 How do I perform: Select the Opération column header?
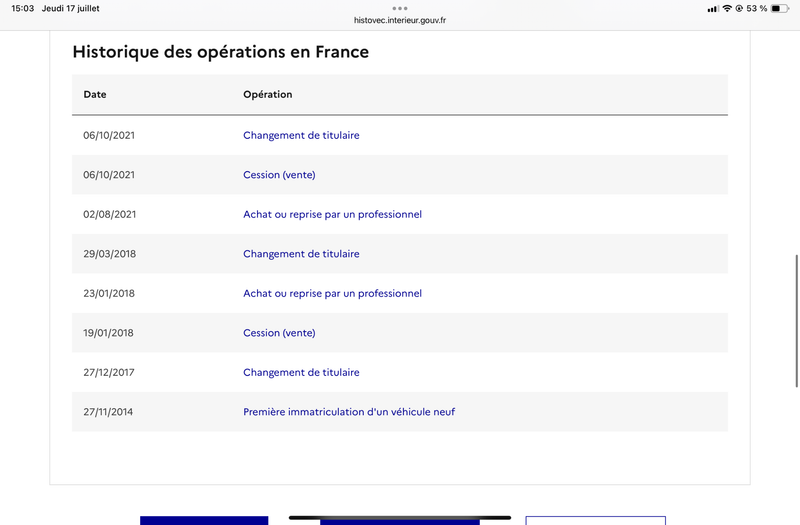(x=267, y=94)
